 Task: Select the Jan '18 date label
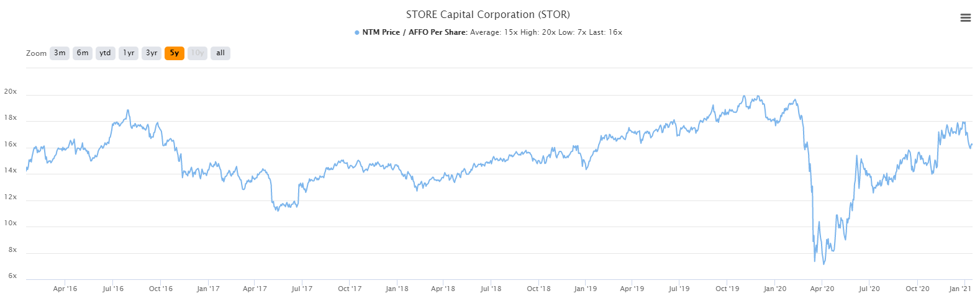[x=397, y=289]
